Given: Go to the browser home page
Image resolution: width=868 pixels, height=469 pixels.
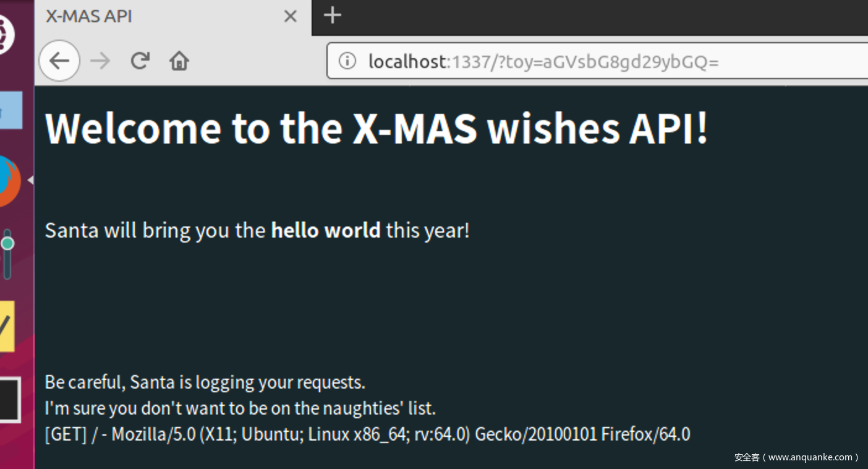Looking at the screenshot, I should pyautogui.click(x=179, y=61).
